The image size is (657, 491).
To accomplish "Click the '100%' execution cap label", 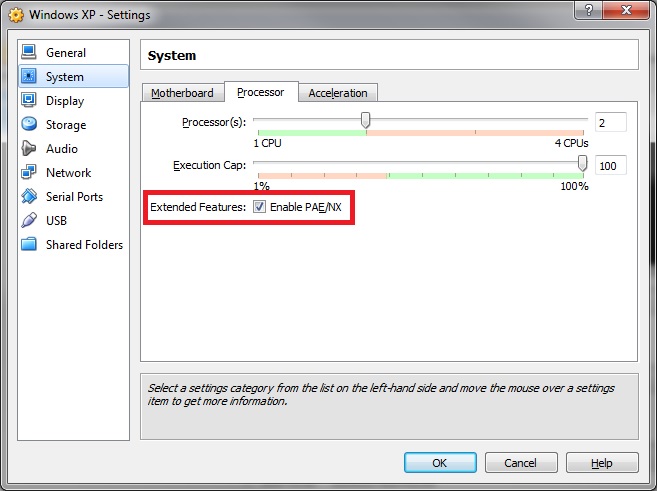I will pyautogui.click(x=574, y=186).
